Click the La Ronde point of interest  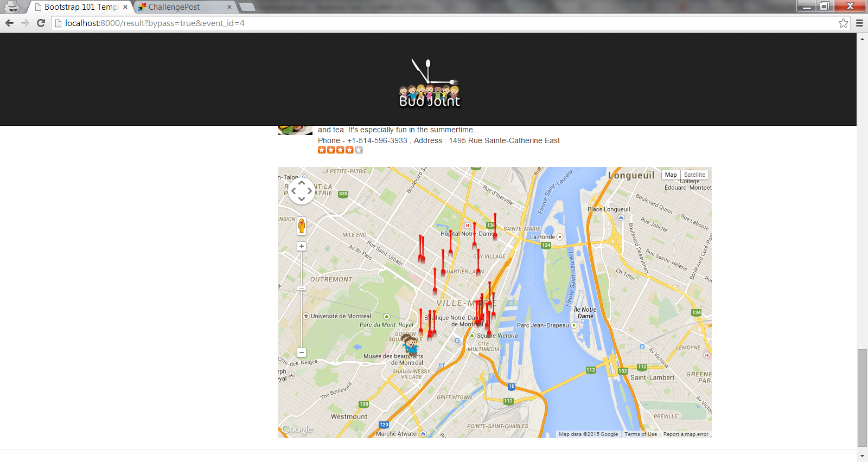[560, 237]
